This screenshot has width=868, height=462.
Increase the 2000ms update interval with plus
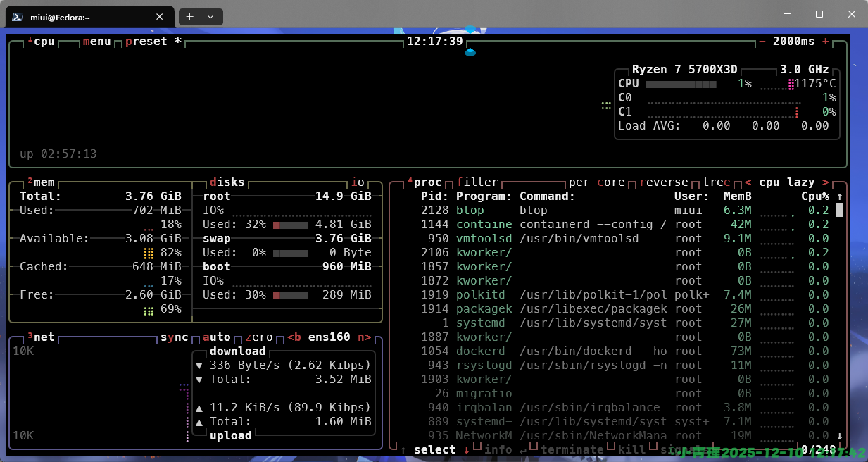[x=825, y=42]
